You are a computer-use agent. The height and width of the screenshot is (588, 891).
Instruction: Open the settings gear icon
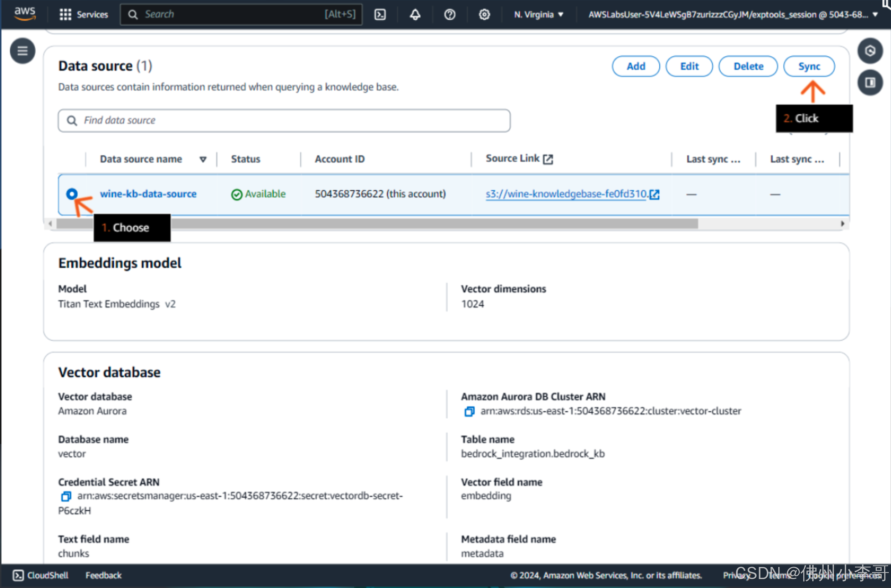tap(484, 15)
